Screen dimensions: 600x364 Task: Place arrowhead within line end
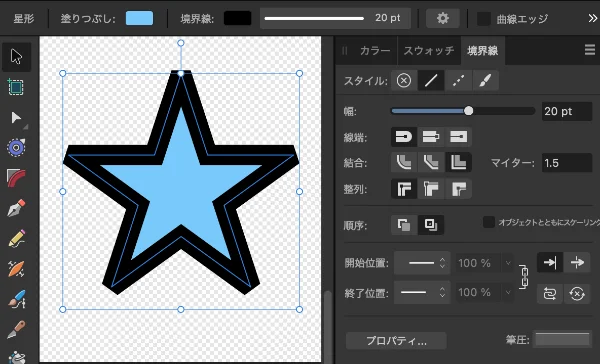(550, 262)
